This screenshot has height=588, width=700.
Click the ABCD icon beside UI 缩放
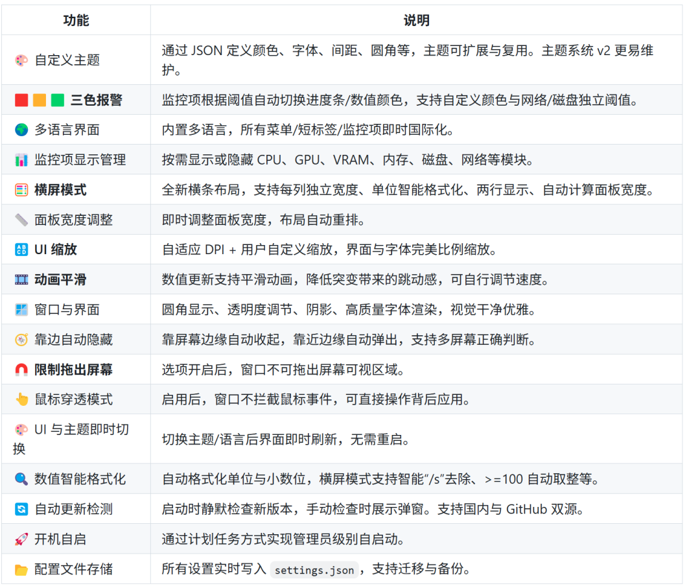[x=21, y=250]
